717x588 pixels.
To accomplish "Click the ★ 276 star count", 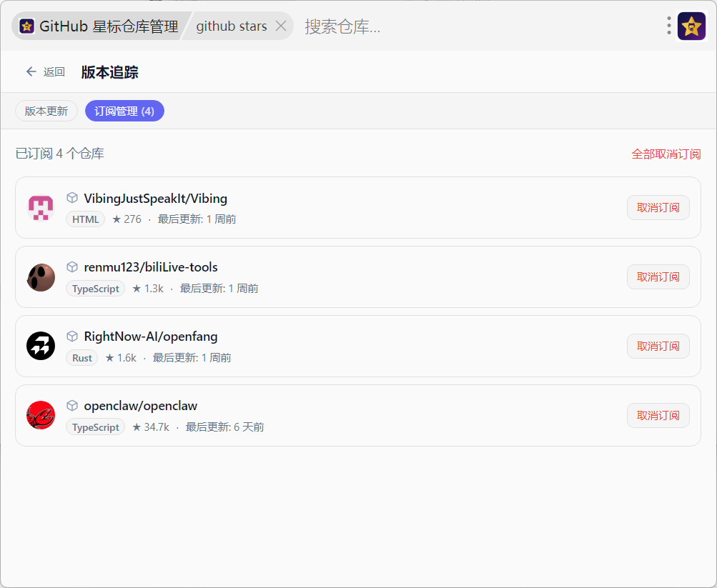I will coord(127,219).
